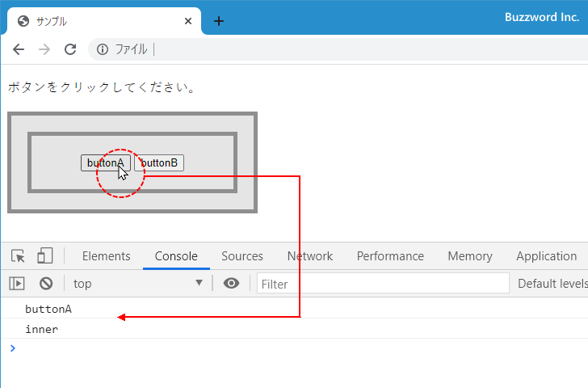This screenshot has height=388, width=588.
Task: Click the live expression eye icon
Action: [x=231, y=283]
